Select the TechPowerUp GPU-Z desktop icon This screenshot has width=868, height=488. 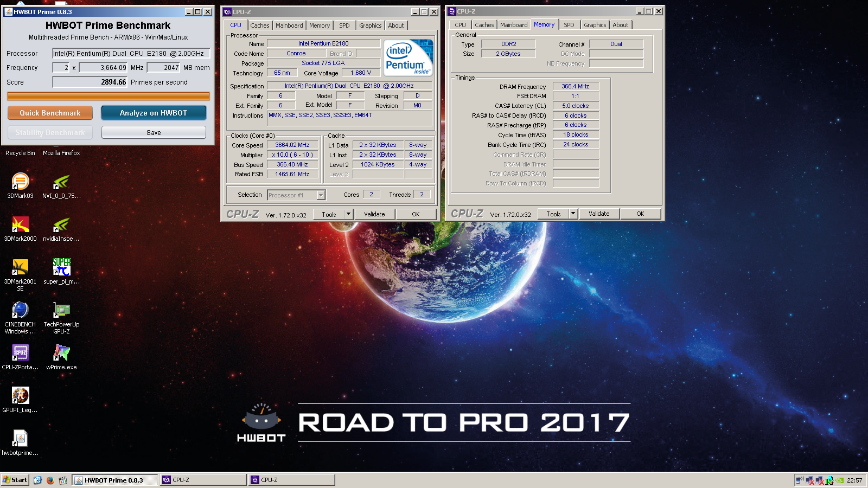tap(61, 317)
